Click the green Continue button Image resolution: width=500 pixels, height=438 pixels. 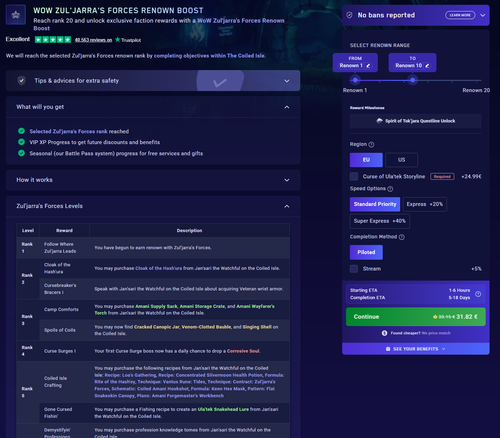tap(416, 317)
